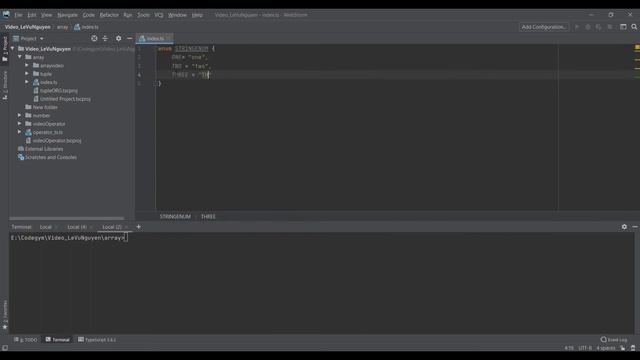Screen dimensions: 640x360
Task: Hide the Project panel with minus icon
Action: click(x=129, y=38)
